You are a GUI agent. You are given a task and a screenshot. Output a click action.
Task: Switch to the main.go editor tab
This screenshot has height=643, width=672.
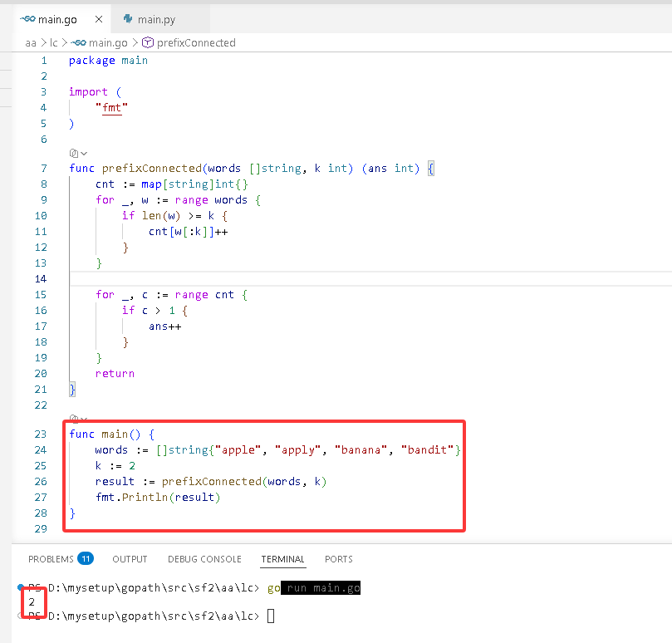[x=61, y=19]
